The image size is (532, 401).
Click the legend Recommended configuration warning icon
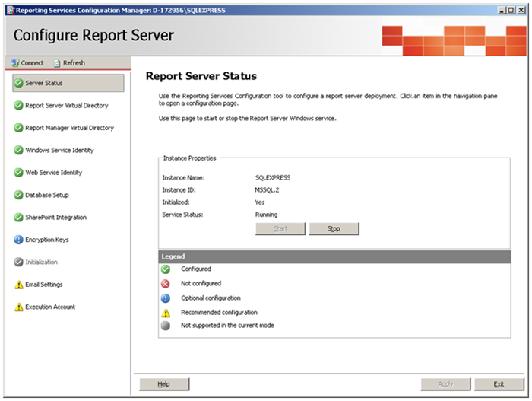[x=166, y=313]
